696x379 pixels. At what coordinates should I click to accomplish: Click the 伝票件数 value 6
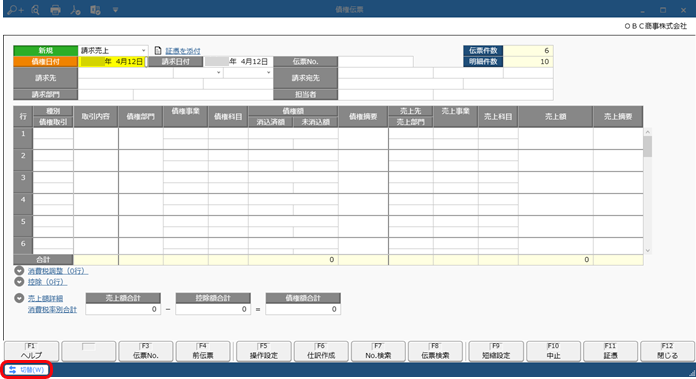(528, 51)
